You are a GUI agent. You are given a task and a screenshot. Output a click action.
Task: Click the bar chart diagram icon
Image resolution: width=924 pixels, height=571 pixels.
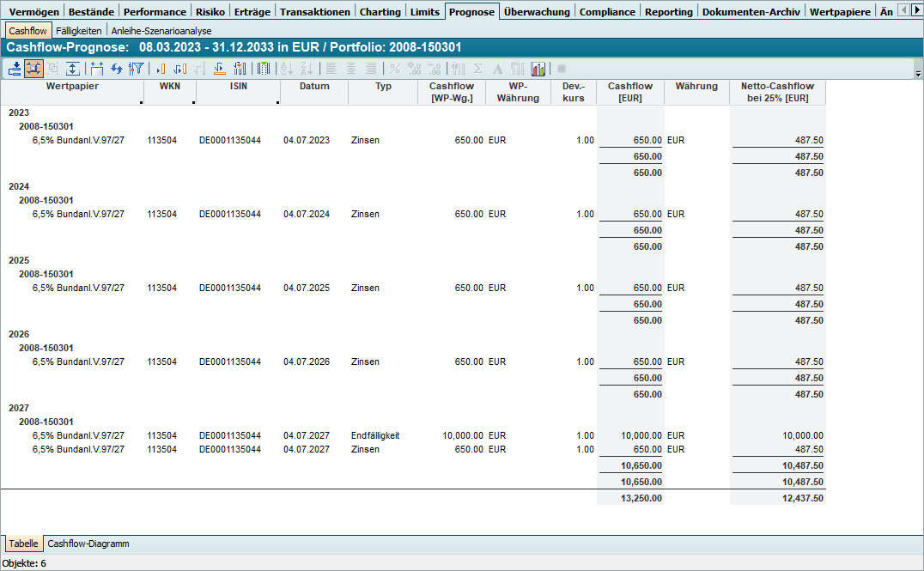[x=538, y=69]
